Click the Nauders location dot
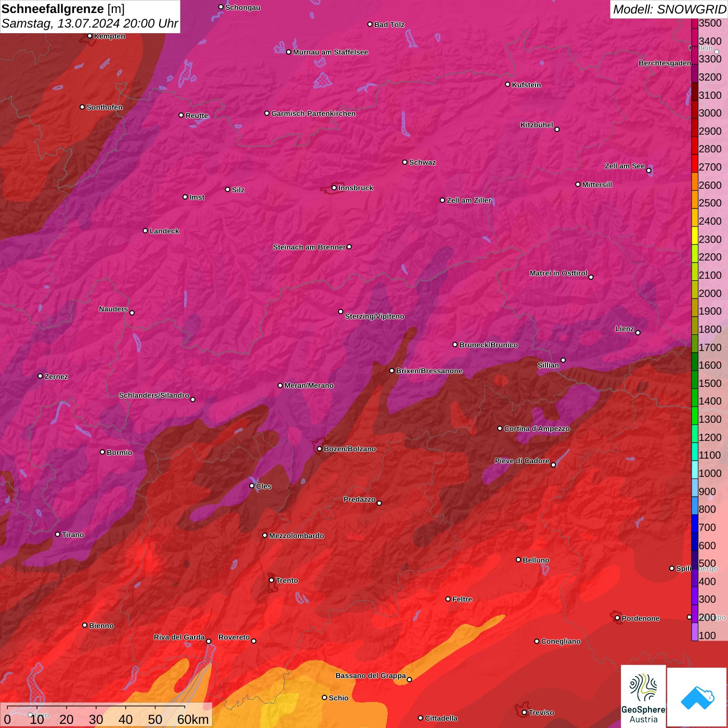This screenshot has height=728, width=728. (x=132, y=313)
